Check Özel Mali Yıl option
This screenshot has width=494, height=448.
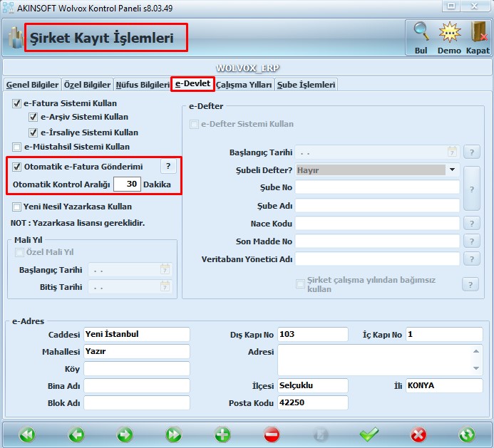pos(19,252)
